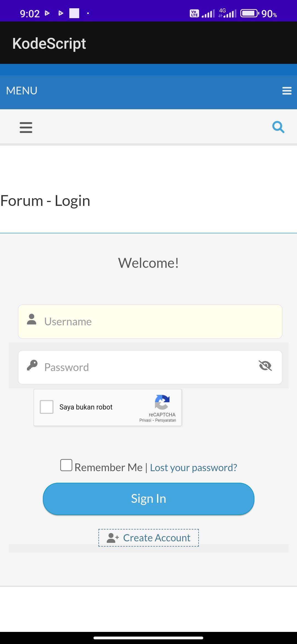The image size is (297, 644).
Task: Open the KodeScript site title
Action: 49,43
